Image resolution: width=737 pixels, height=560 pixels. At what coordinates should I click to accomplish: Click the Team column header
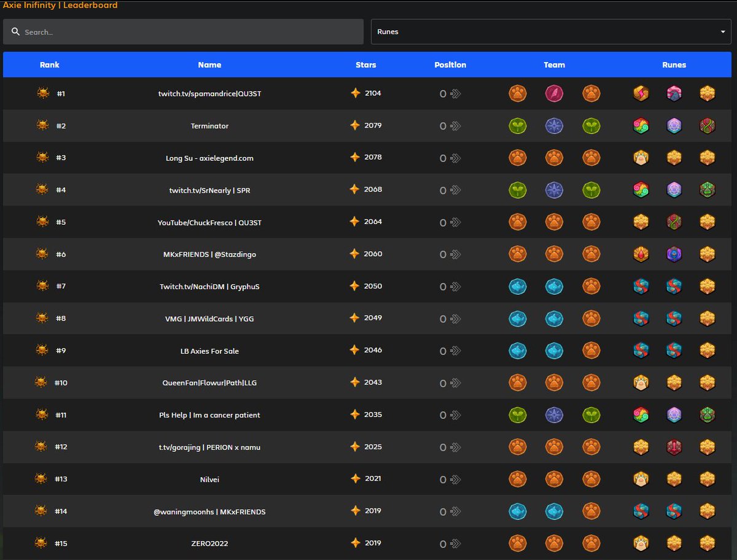pyautogui.click(x=554, y=64)
